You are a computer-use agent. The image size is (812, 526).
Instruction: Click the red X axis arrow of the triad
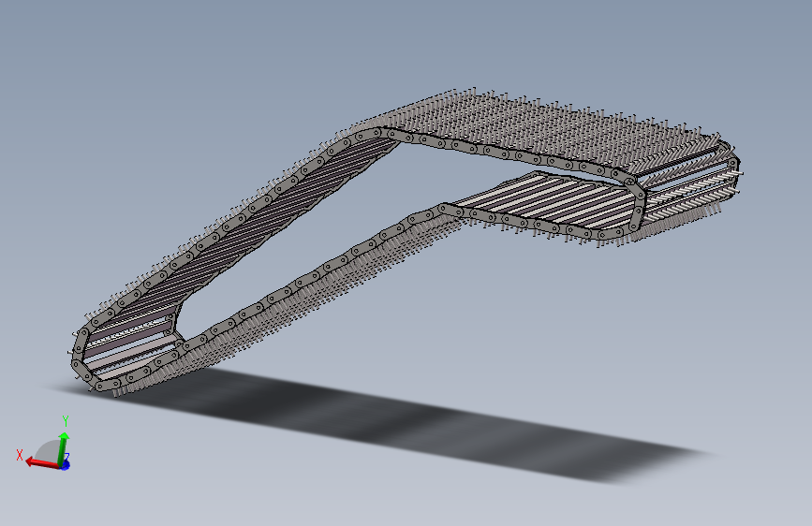(x=43, y=462)
